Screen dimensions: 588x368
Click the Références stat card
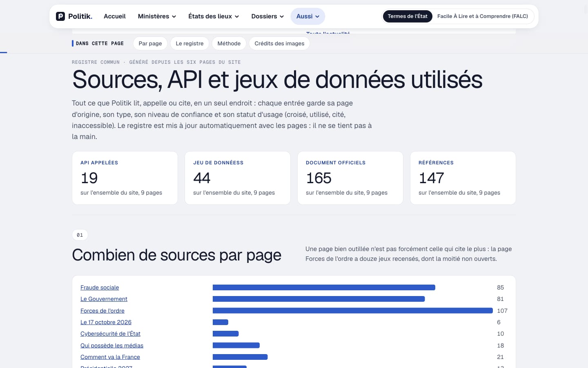[463, 178]
